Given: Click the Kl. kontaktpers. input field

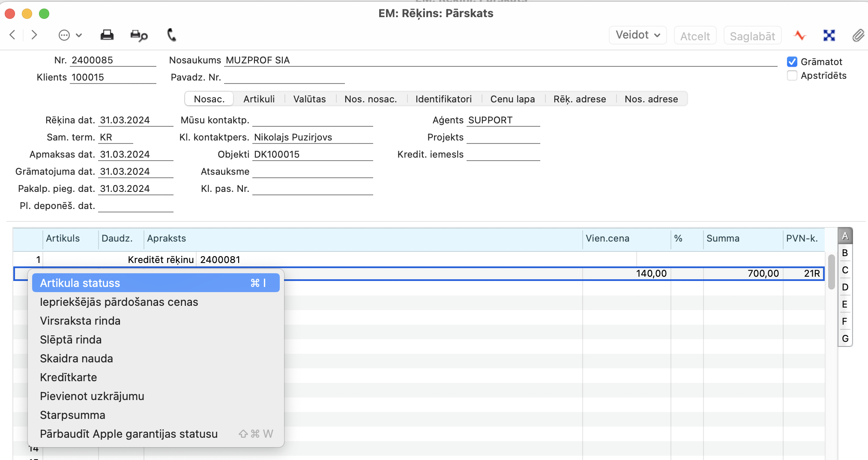Looking at the screenshot, I should click(x=312, y=137).
